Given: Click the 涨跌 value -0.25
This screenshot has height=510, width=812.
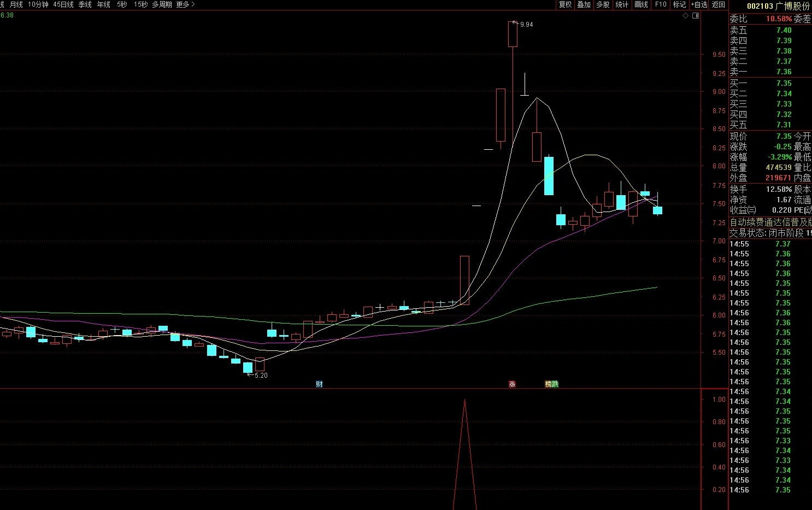Looking at the screenshot, I should click(782, 146).
